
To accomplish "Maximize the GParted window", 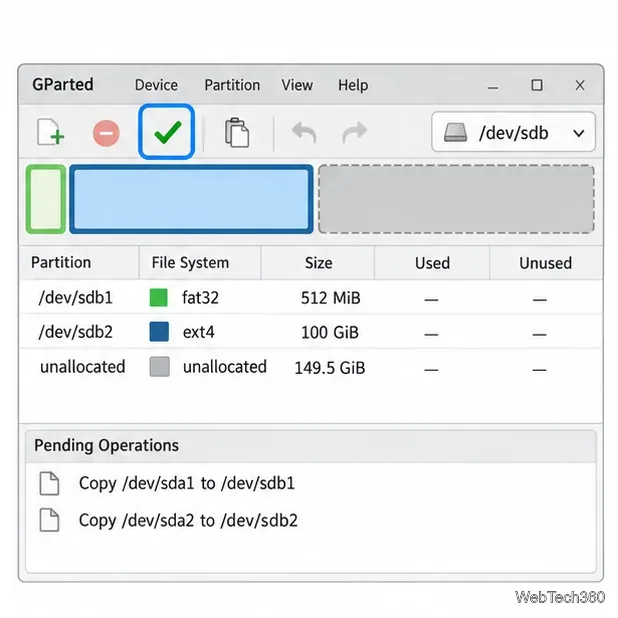I will 537,85.
